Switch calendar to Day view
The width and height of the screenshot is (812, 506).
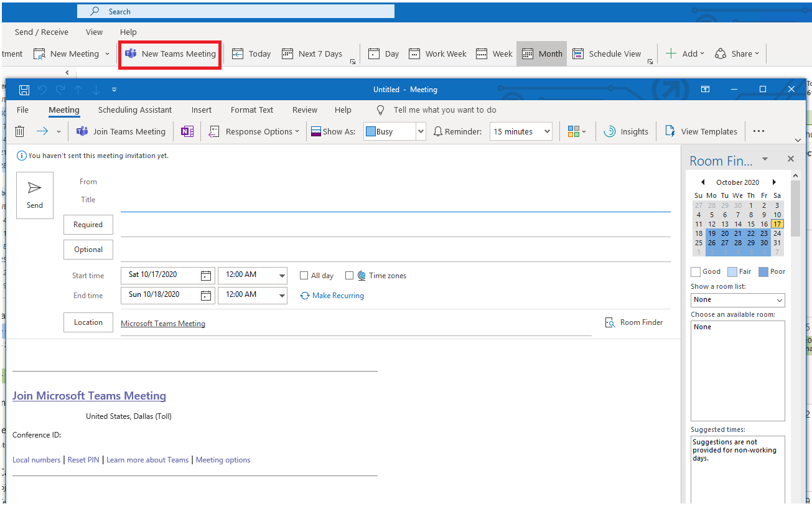383,54
